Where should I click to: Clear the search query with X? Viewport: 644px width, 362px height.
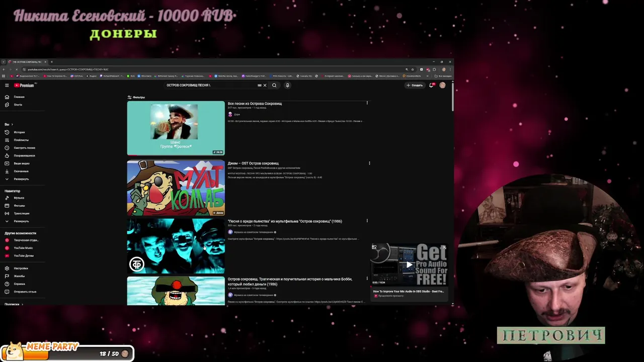(x=265, y=85)
